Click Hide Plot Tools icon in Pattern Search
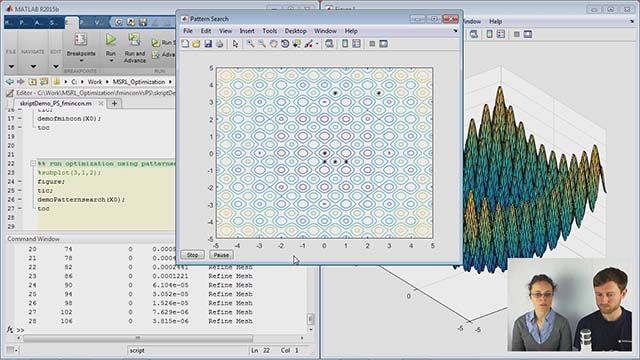This screenshot has width=640, height=360. click(x=372, y=44)
